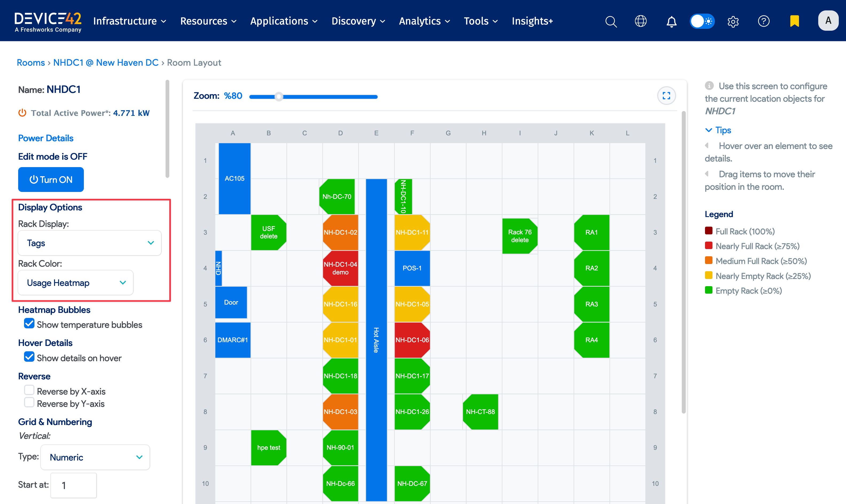Open the settings gear icon
846x504 pixels.
click(x=733, y=21)
